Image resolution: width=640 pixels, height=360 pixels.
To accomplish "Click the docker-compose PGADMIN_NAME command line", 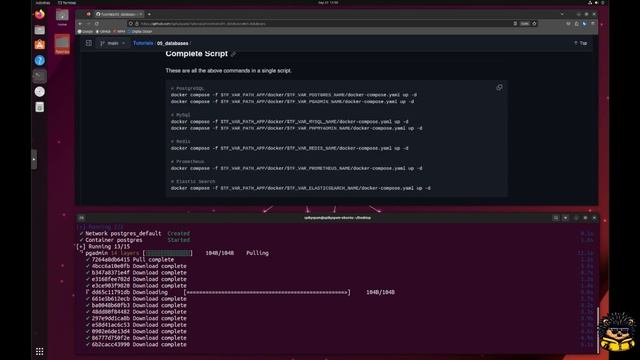I will click(292, 102).
